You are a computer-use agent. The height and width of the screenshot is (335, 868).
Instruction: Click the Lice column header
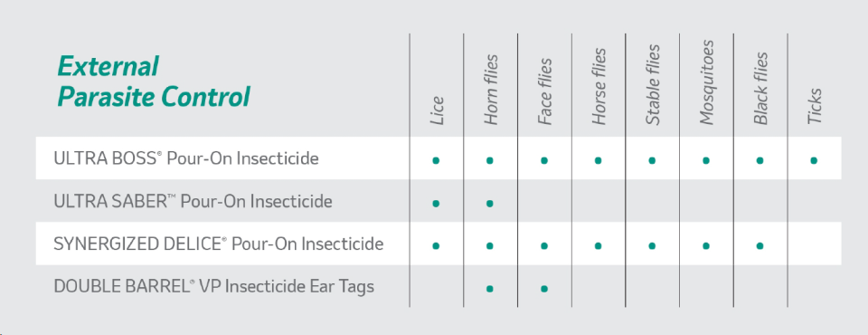click(x=438, y=111)
